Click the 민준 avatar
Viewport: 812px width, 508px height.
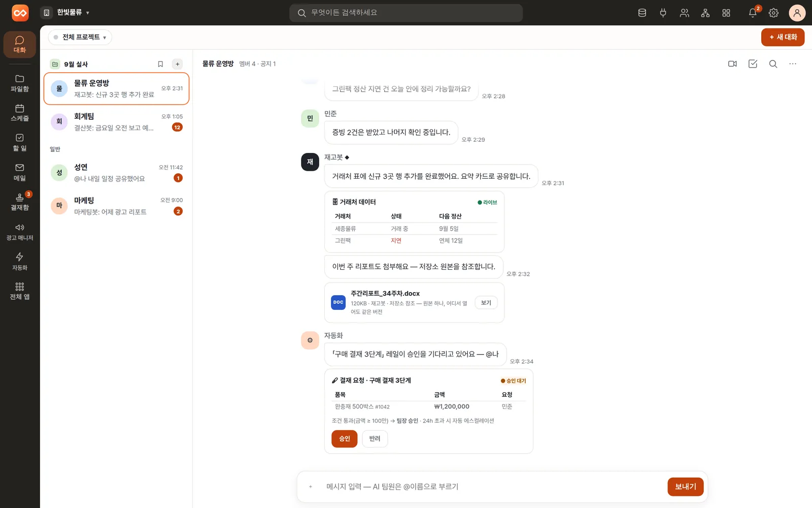(x=310, y=118)
